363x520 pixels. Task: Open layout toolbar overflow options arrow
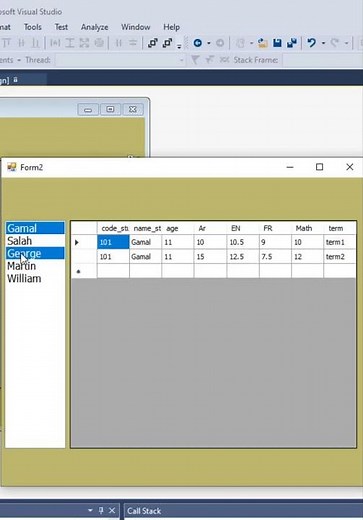tap(179, 46)
